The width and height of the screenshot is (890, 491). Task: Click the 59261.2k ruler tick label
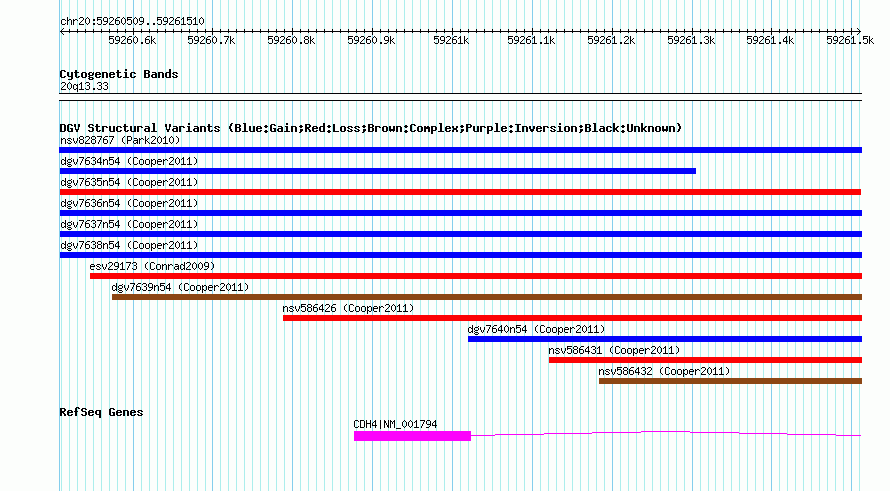611,41
